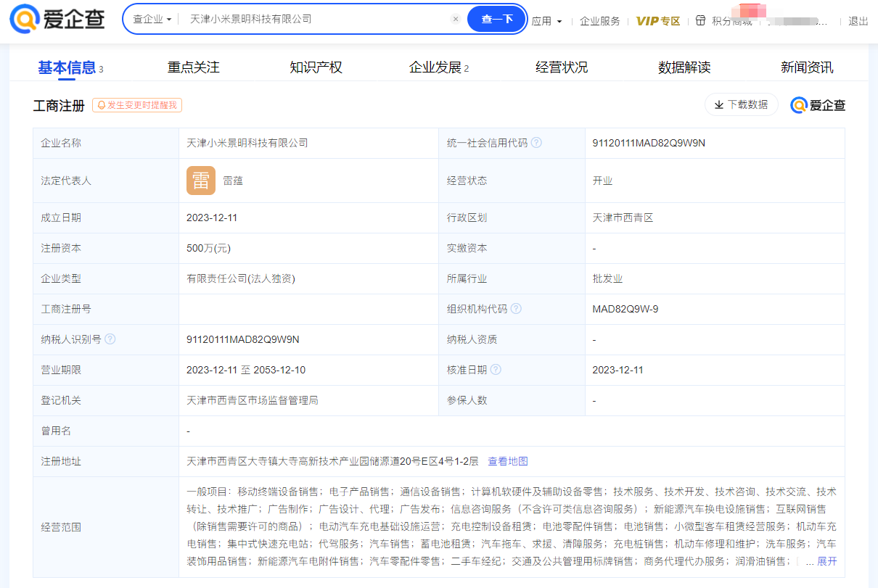Click the 经营状态 value 开业
Screen dimensions: 878x588
click(x=602, y=181)
